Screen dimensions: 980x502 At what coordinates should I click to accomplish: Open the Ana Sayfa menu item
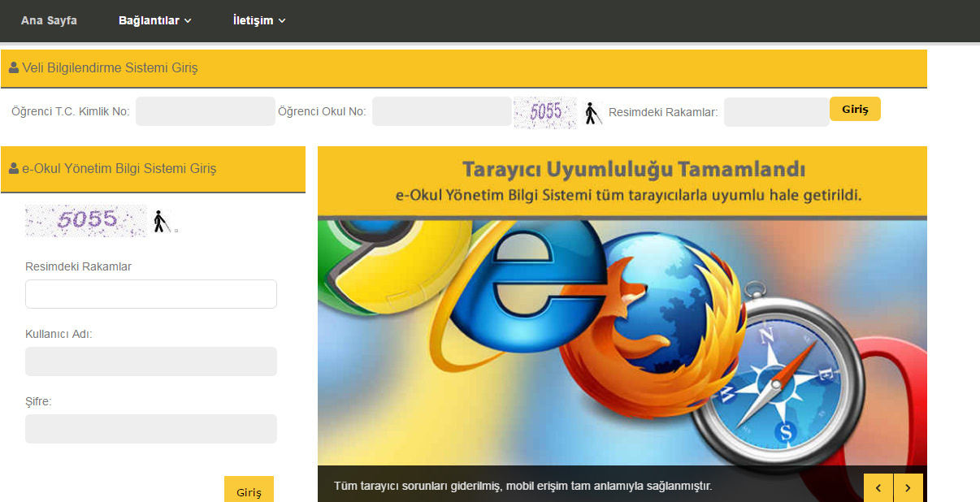click(x=49, y=20)
